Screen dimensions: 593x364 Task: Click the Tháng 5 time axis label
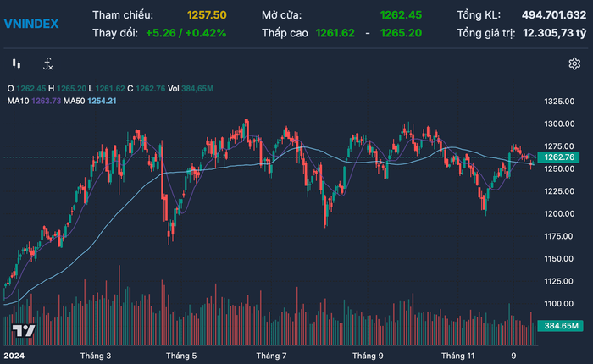181,356
